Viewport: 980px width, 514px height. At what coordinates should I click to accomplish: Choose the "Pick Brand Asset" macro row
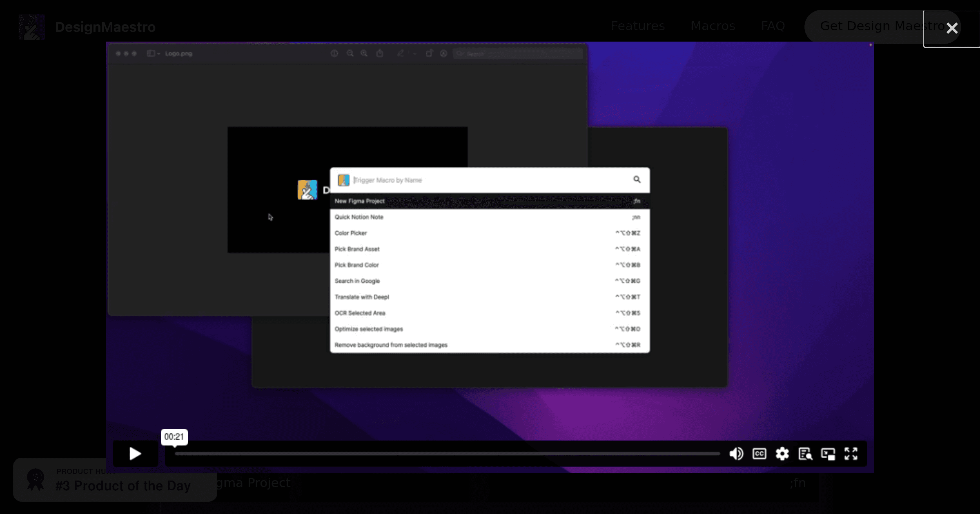[490, 249]
